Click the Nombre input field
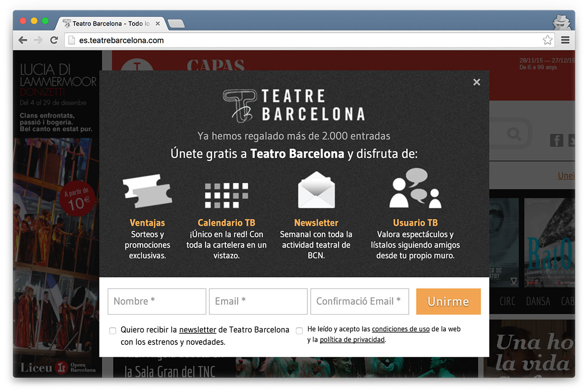This screenshot has width=588, height=391. pyautogui.click(x=157, y=302)
